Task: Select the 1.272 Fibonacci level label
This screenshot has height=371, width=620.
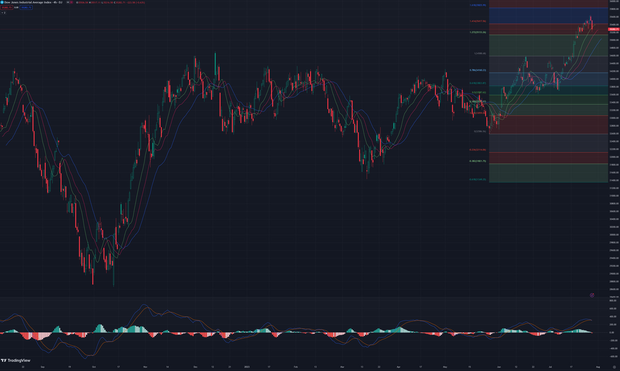Action: click(478, 32)
